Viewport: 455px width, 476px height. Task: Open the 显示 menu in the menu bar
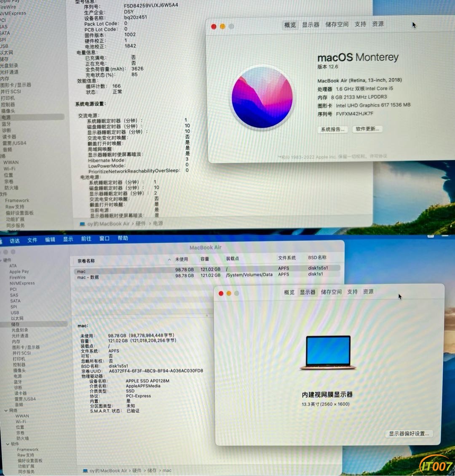point(68,239)
